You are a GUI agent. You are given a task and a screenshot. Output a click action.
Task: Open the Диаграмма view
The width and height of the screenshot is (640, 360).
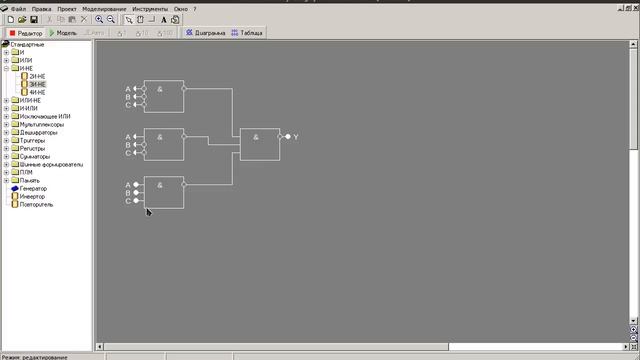[x=205, y=33]
